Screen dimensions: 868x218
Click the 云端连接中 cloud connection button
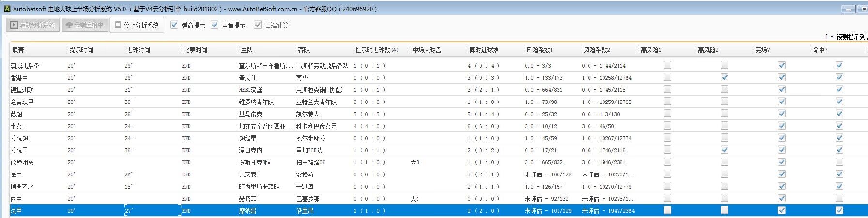[x=84, y=25]
